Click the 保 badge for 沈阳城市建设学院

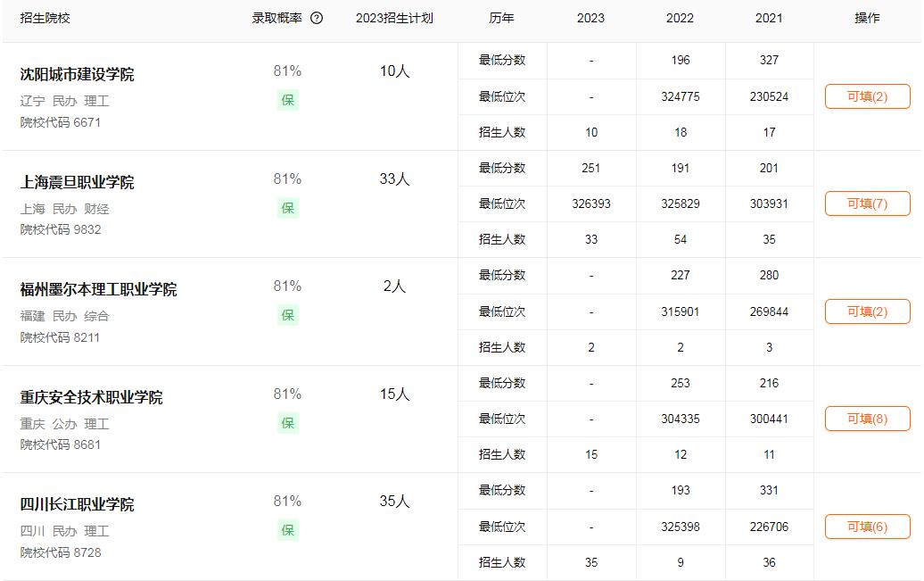pyautogui.click(x=287, y=100)
